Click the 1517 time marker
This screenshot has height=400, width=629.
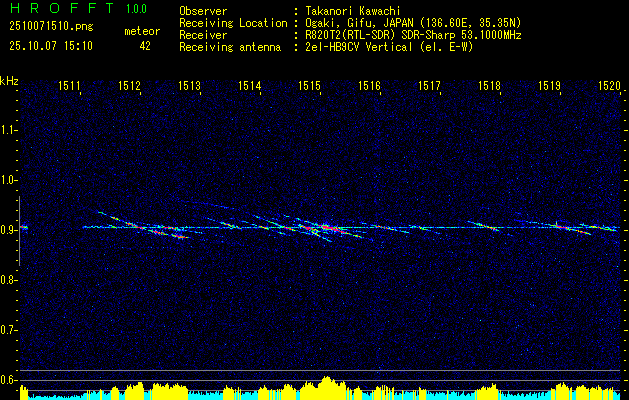tap(430, 85)
